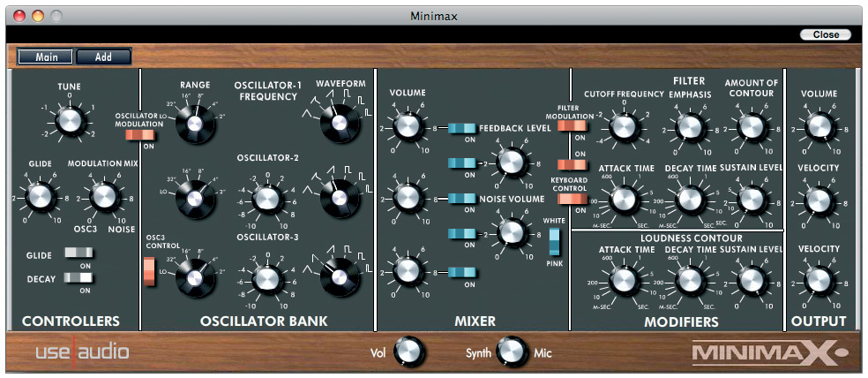Toggle the switch above Keyboard Control label
The width and height of the screenshot is (868, 378).
pyautogui.click(x=572, y=164)
